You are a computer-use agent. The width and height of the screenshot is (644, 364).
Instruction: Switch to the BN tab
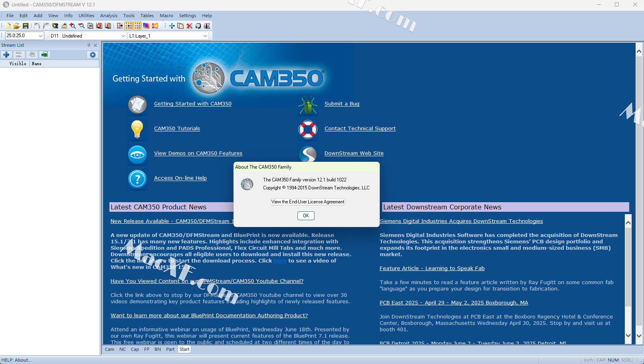click(x=158, y=349)
